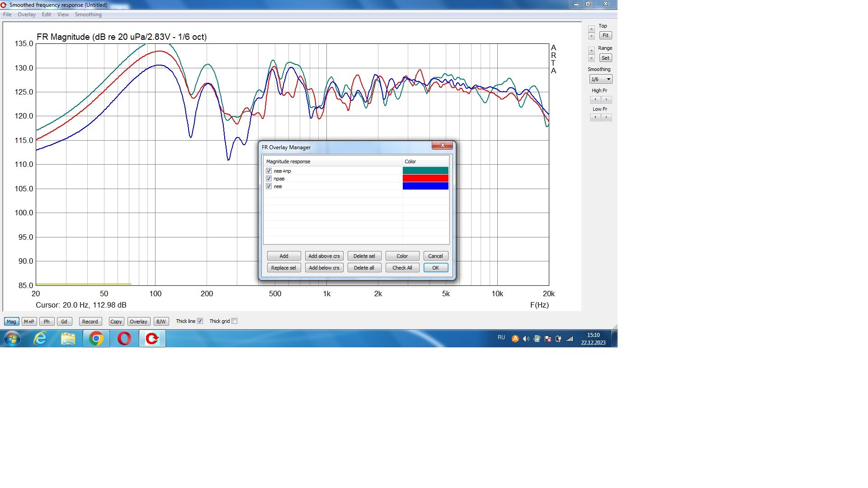Uncheck the лев+пр overlay checkbox
The image size is (868, 488).
pos(269,171)
